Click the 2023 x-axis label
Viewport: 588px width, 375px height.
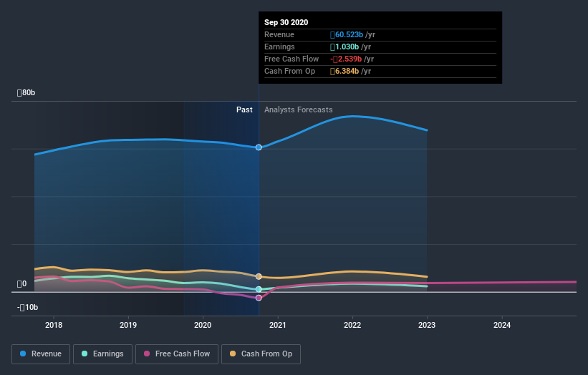point(427,325)
